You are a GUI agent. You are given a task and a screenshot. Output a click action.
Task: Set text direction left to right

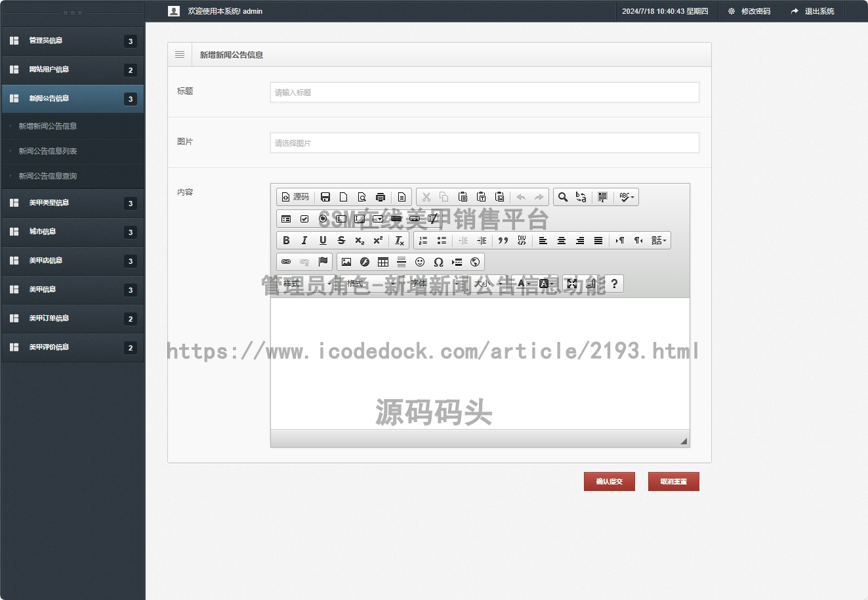620,240
